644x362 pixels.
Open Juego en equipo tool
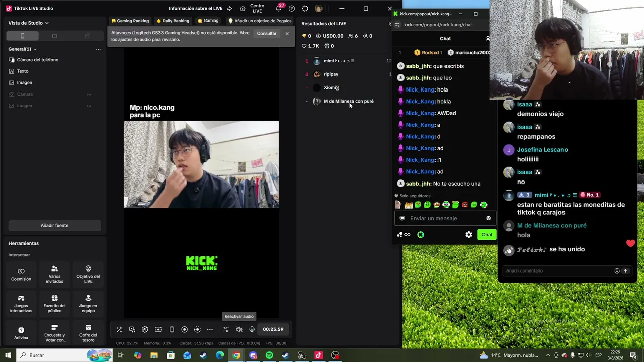click(88, 304)
